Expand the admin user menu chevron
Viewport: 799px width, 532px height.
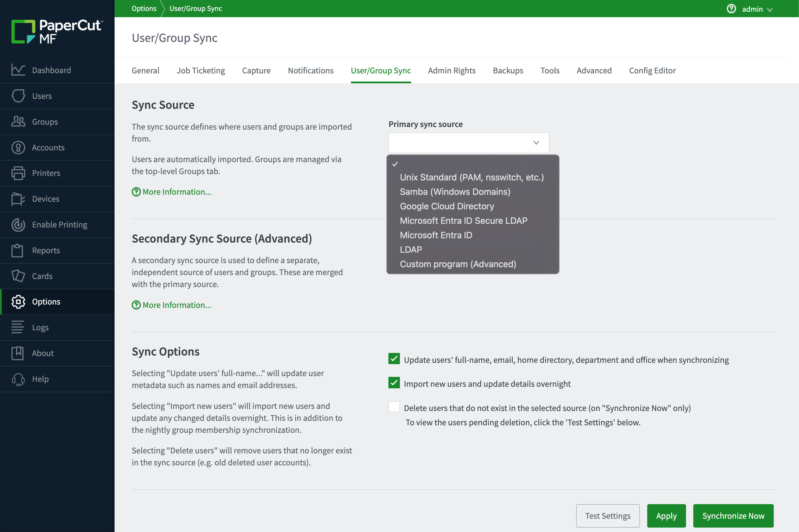770,9
